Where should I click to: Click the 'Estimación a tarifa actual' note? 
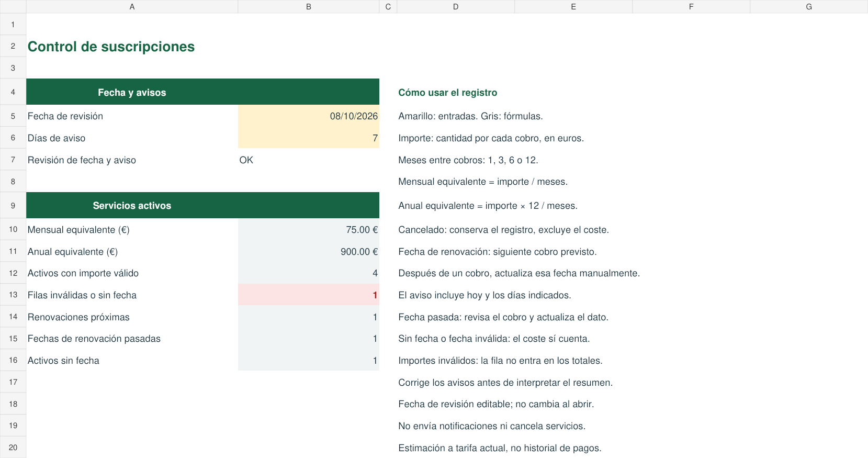[500, 448]
